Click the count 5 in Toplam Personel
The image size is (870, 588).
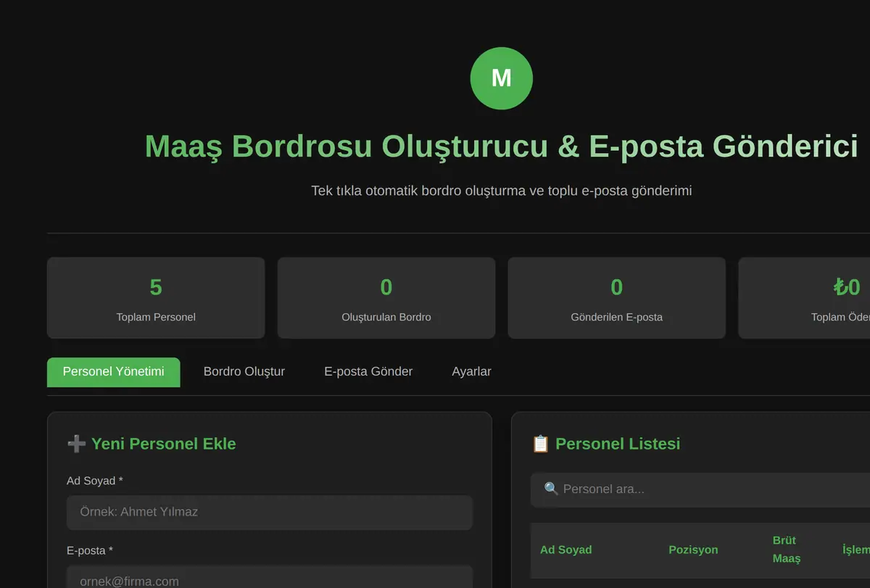click(156, 288)
